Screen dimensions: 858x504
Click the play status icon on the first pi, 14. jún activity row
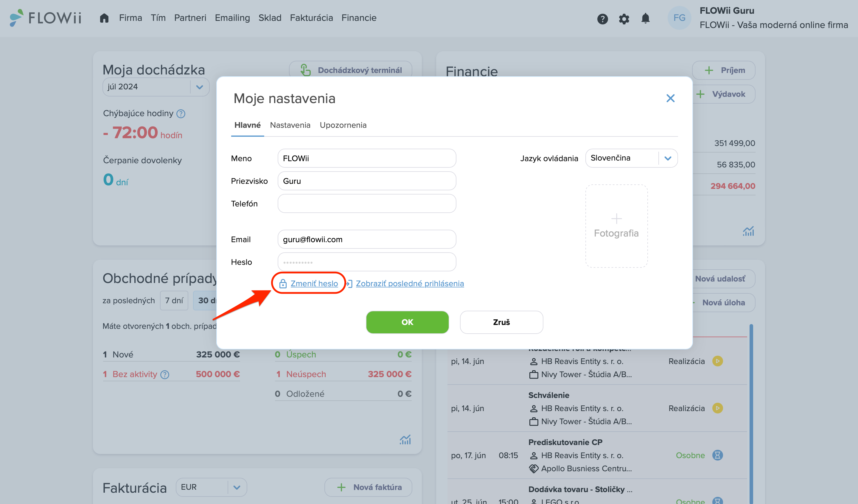[x=717, y=361]
